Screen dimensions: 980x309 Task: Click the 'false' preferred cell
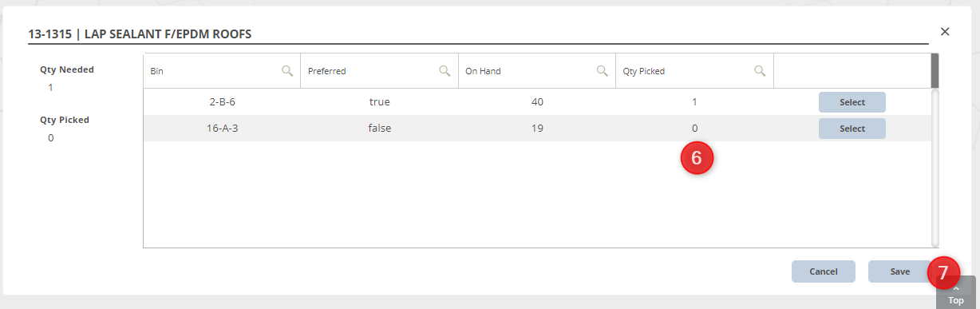point(380,128)
